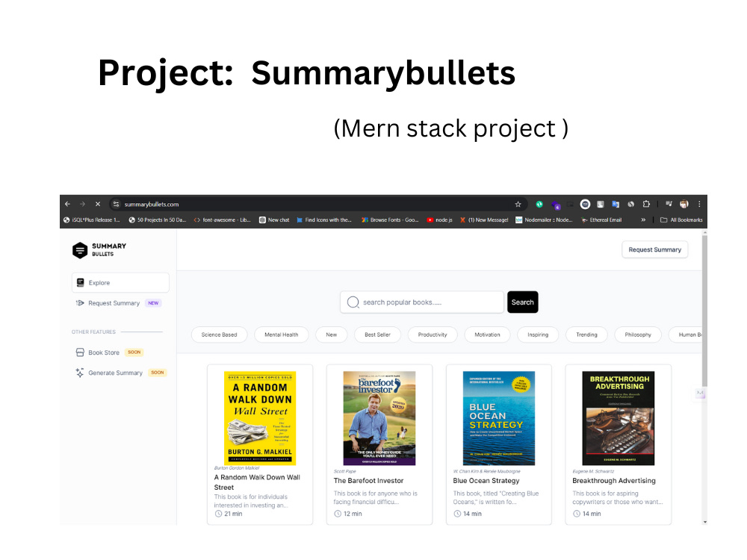Image resolution: width=747 pixels, height=560 pixels.
Task: Filter by Productivity category
Action: pos(433,335)
